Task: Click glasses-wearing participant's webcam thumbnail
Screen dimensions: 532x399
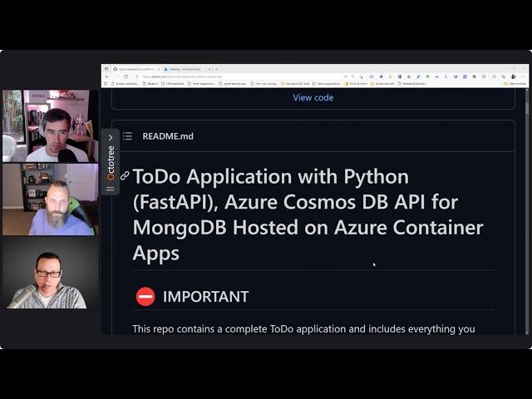Action: [50, 273]
